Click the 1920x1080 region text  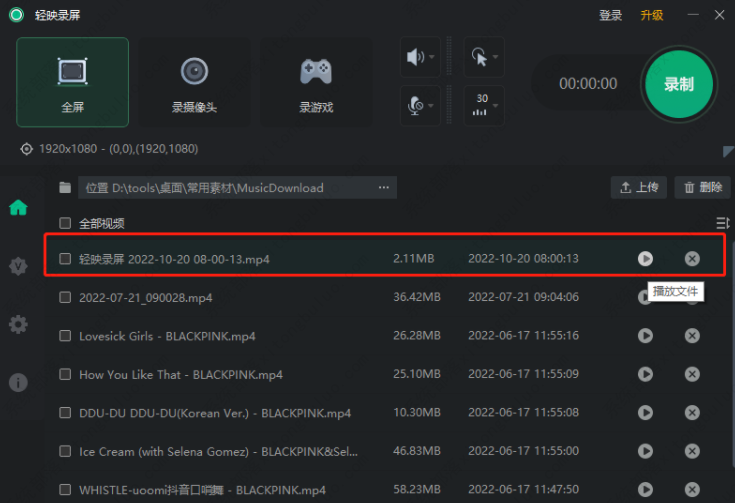coord(119,149)
